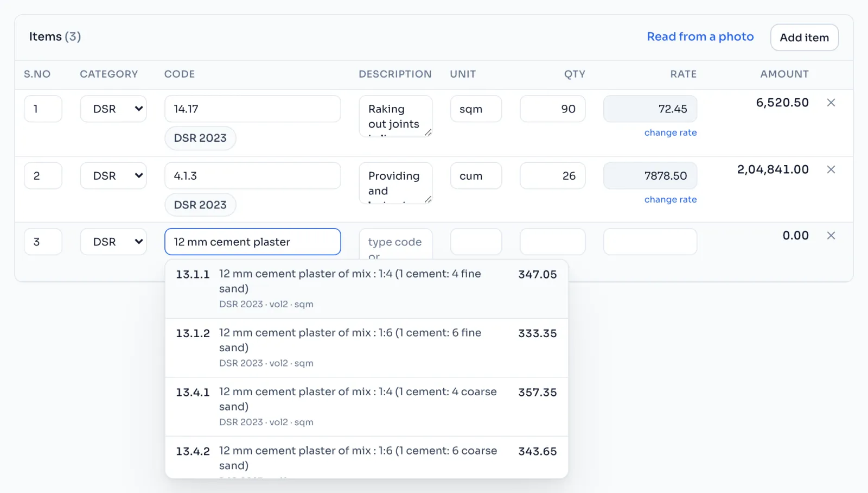Click the unit field showing cum
This screenshot has width=868, height=493.
point(476,175)
